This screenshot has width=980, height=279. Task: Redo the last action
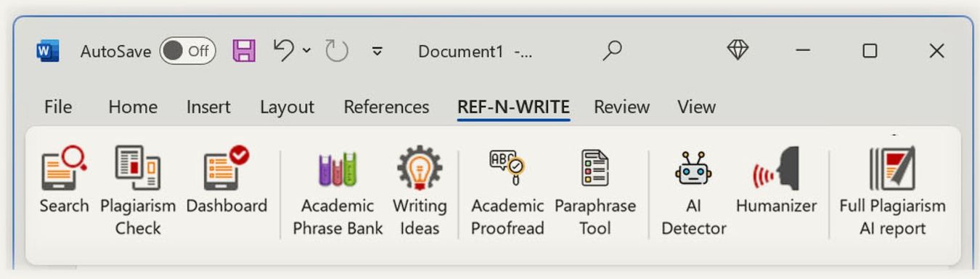point(337,51)
